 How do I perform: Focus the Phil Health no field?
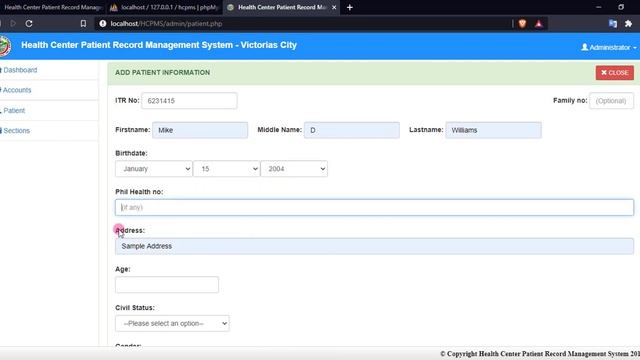coord(374,207)
